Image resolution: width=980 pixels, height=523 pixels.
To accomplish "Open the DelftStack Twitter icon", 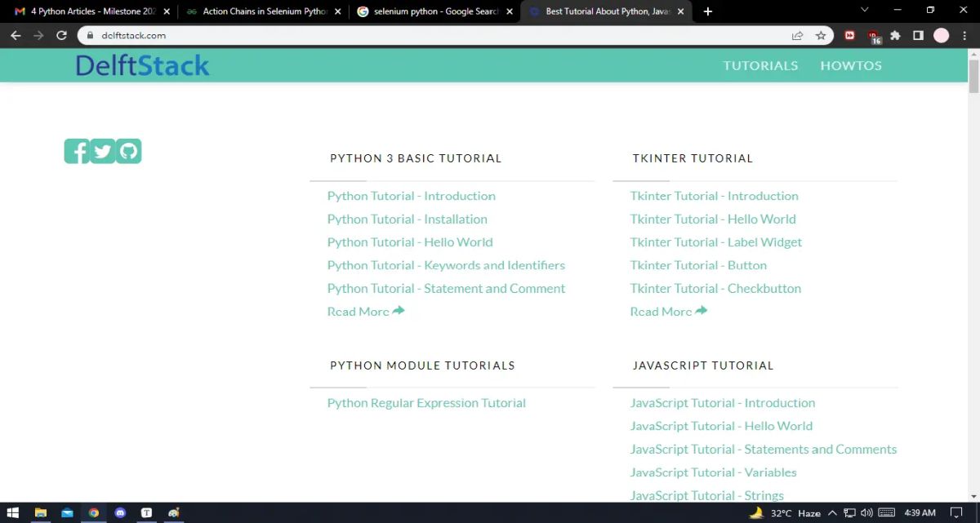I will (x=103, y=151).
